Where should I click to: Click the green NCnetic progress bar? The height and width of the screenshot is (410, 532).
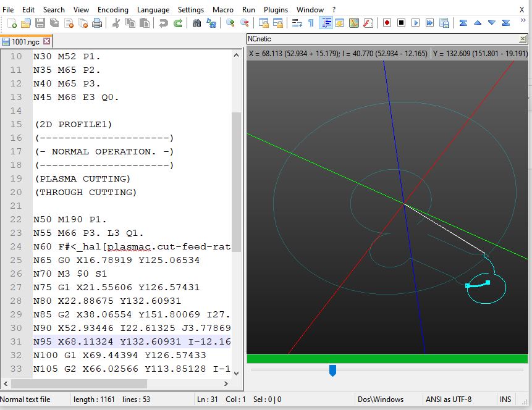point(387,359)
